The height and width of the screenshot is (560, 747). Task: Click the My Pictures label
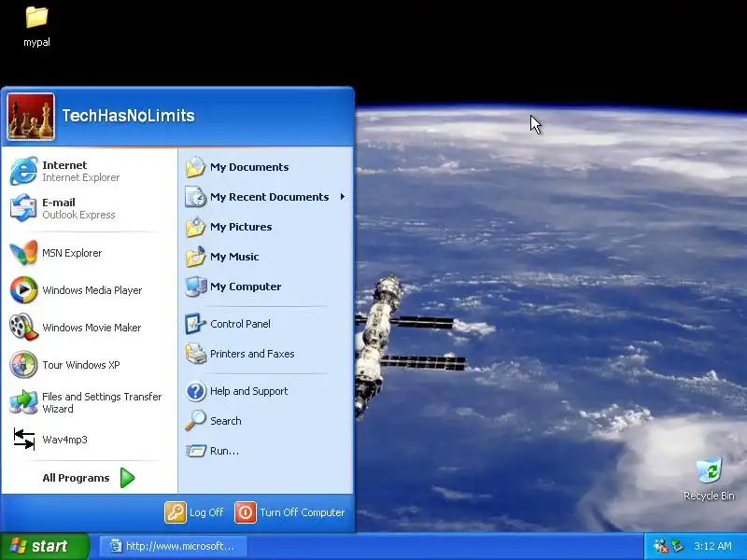pyautogui.click(x=241, y=227)
